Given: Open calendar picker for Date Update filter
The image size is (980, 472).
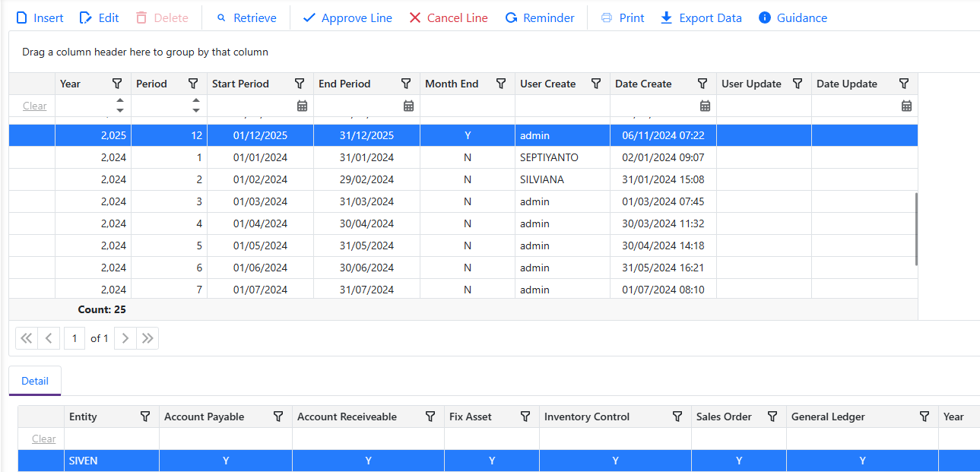Looking at the screenshot, I should pyautogui.click(x=906, y=106).
